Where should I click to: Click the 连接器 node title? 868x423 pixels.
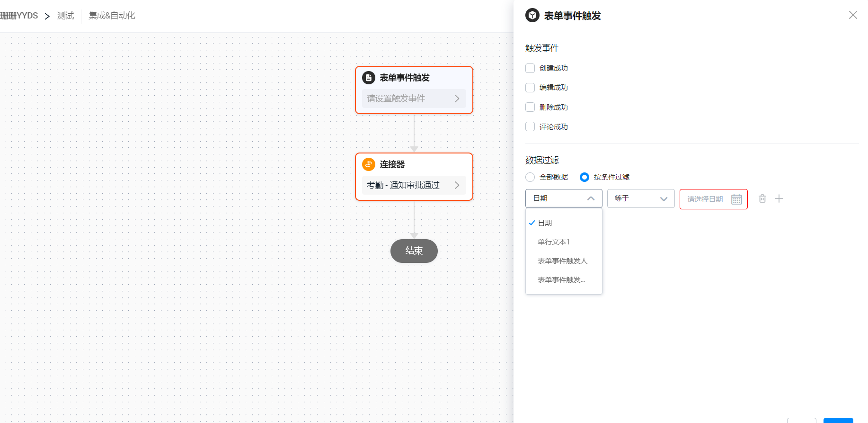(x=392, y=164)
